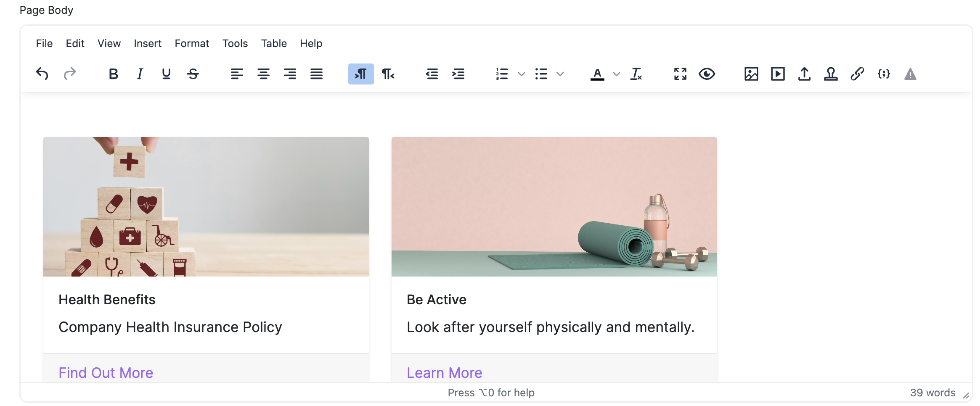Viewport: 980px width, 406px height.
Task: Toggle left-to-right text direction
Action: (361, 74)
